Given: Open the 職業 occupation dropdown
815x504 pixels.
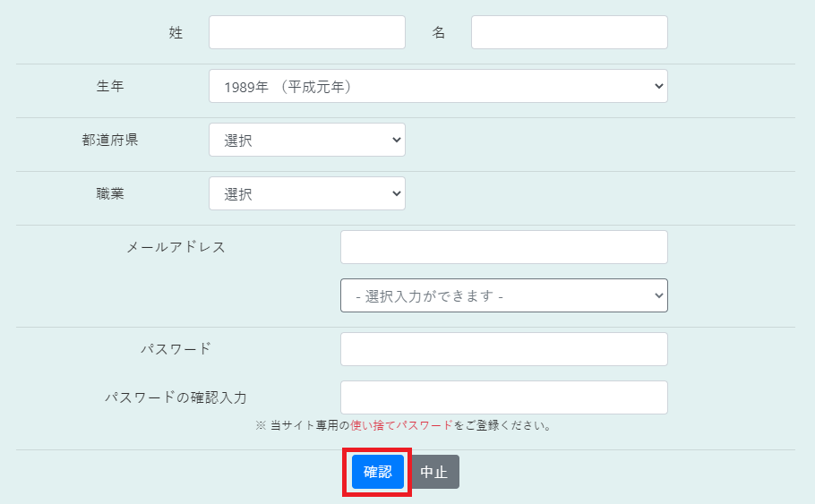Looking at the screenshot, I should (307, 193).
